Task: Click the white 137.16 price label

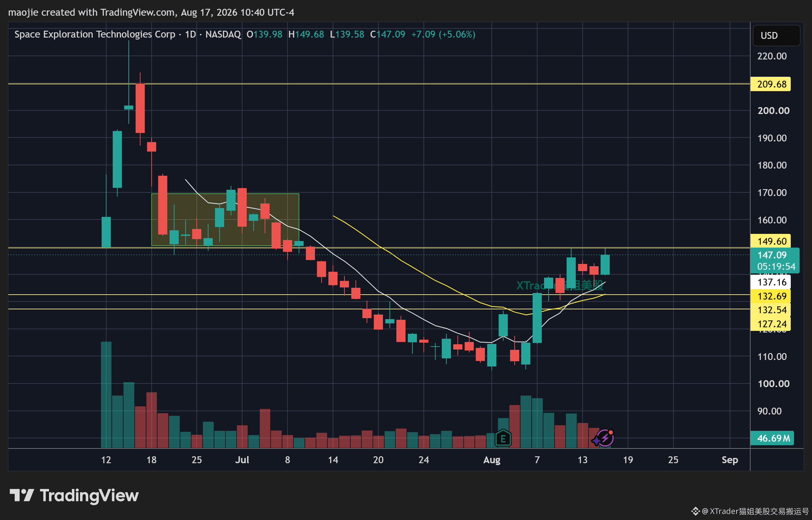Action: (x=771, y=282)
